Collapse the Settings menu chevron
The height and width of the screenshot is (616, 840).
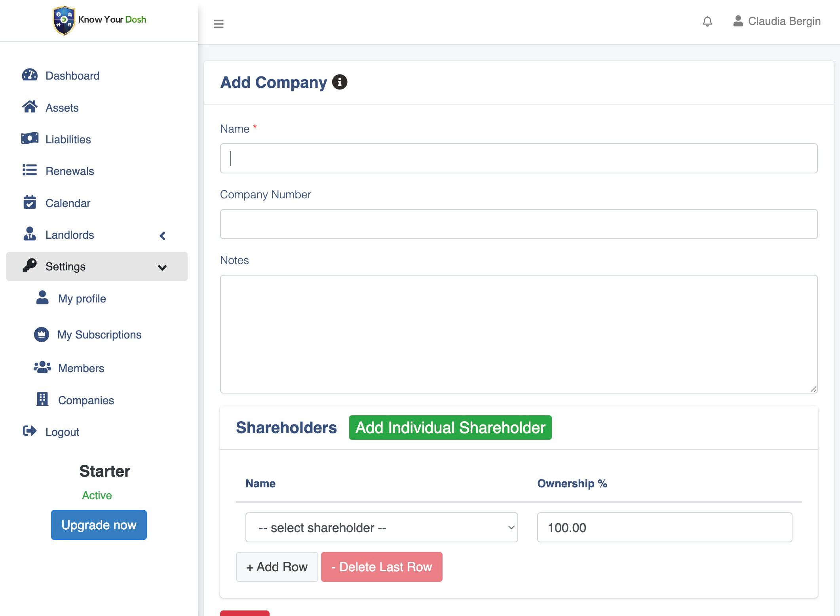(162, 267)
